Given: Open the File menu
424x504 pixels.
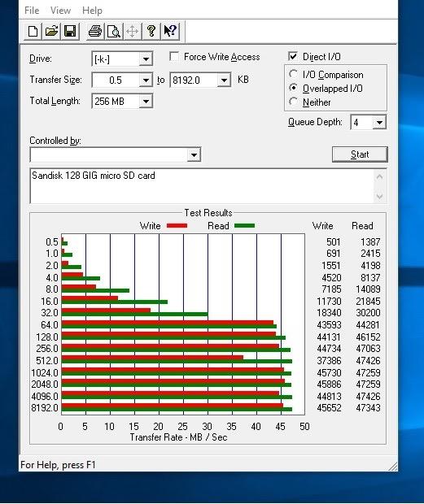Looking at the screenshot, I should tap(32, 11).
